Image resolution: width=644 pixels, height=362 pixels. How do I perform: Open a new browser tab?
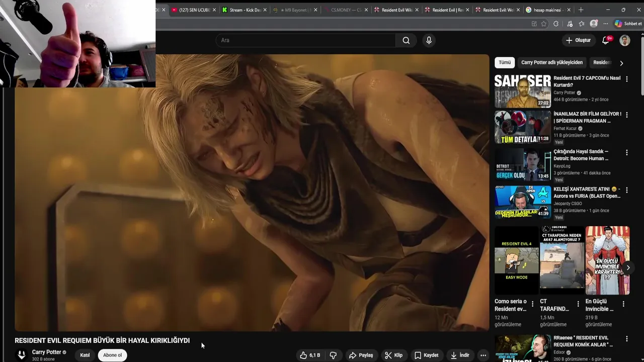click(581, 10)
